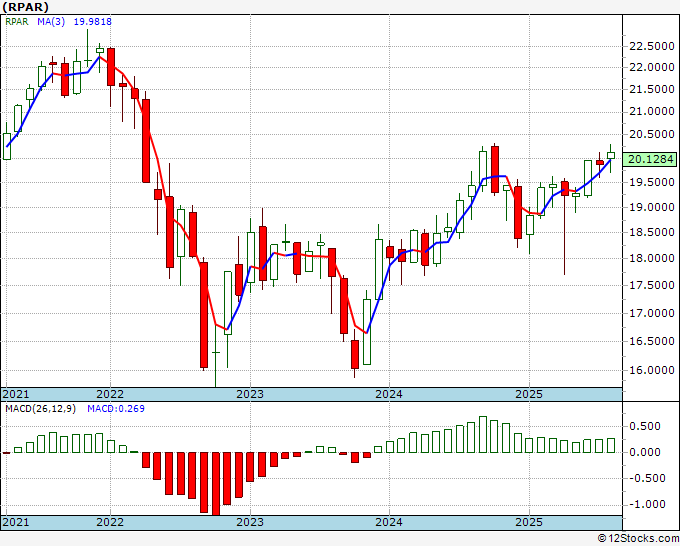
Task: Click the 21.0000 price axis label
Action: pos(652,111)
